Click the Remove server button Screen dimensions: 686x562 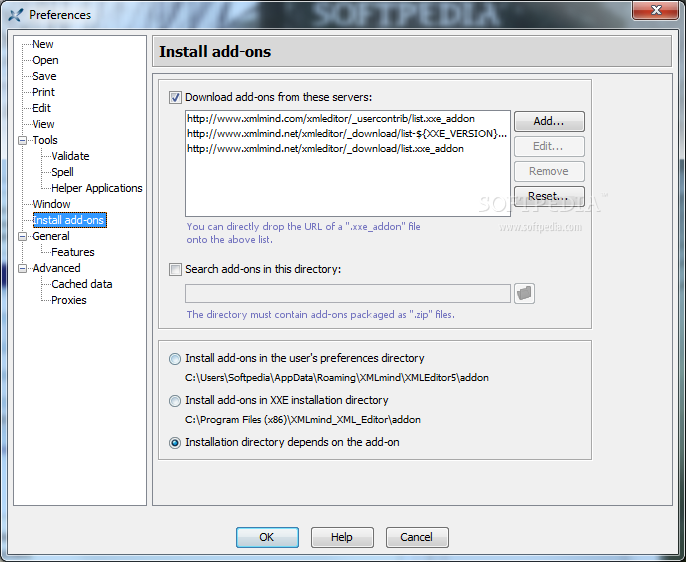pos(549,171)
